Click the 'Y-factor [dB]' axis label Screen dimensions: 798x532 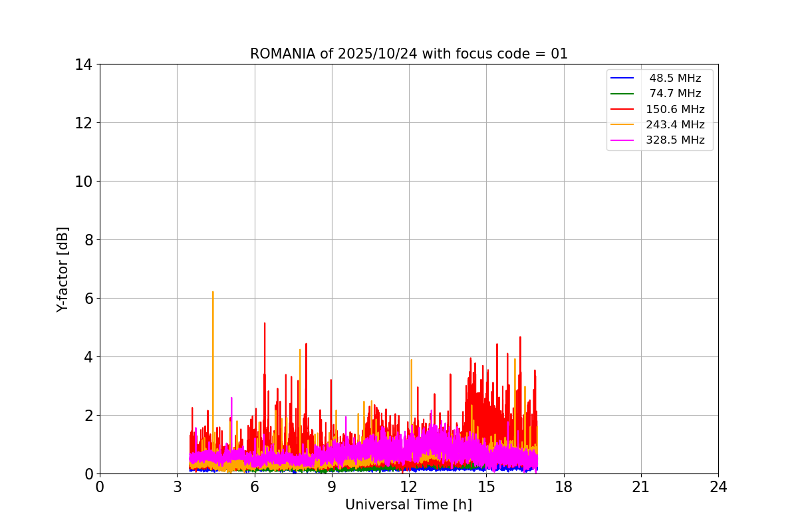tap(63, 269)
